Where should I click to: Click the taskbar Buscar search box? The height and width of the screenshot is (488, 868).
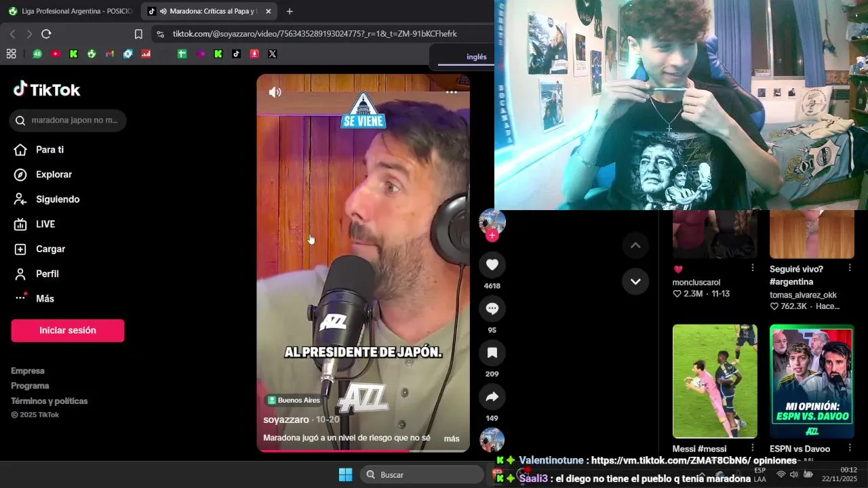pyautogui.click(x=421, y=474)
